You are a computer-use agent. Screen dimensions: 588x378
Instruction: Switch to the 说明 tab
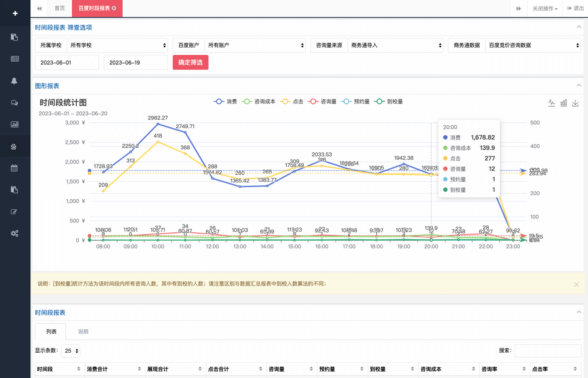click(83, 331)
